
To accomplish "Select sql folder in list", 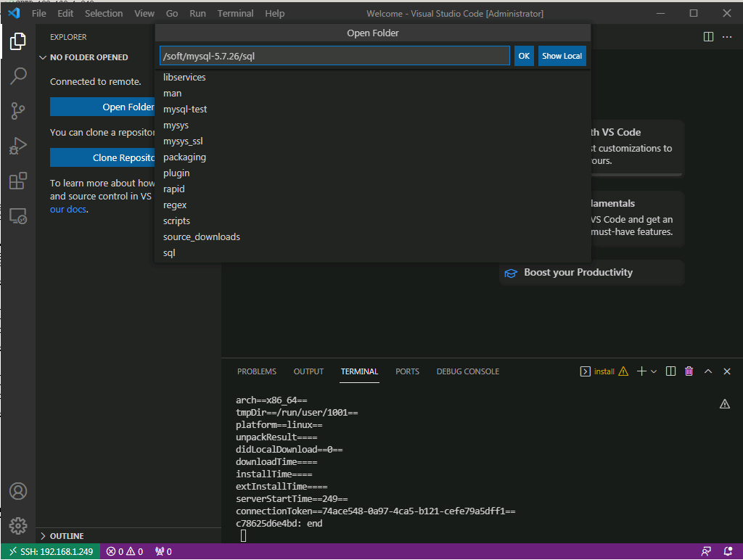I will 373,253.
